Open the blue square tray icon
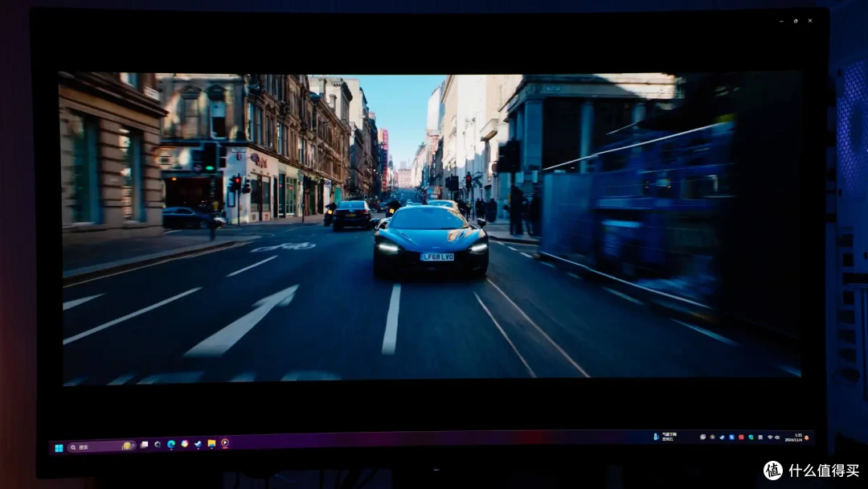 pos(732,438)
